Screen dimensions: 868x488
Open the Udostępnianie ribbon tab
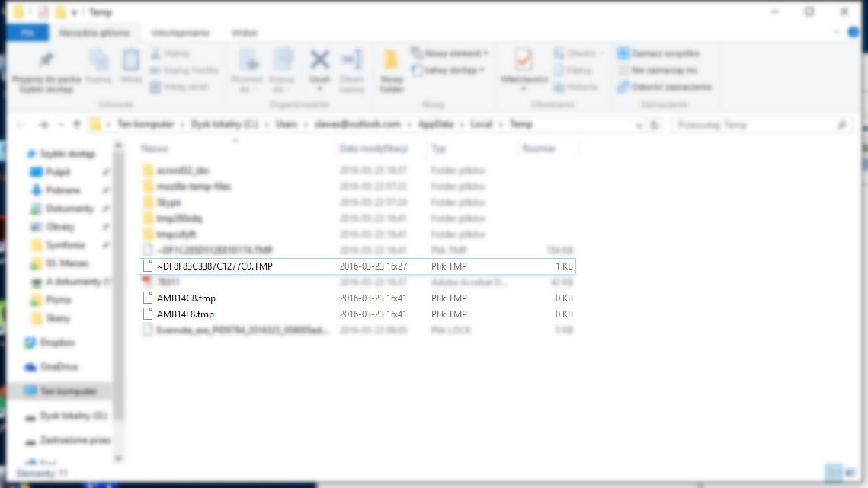[181, 33]
